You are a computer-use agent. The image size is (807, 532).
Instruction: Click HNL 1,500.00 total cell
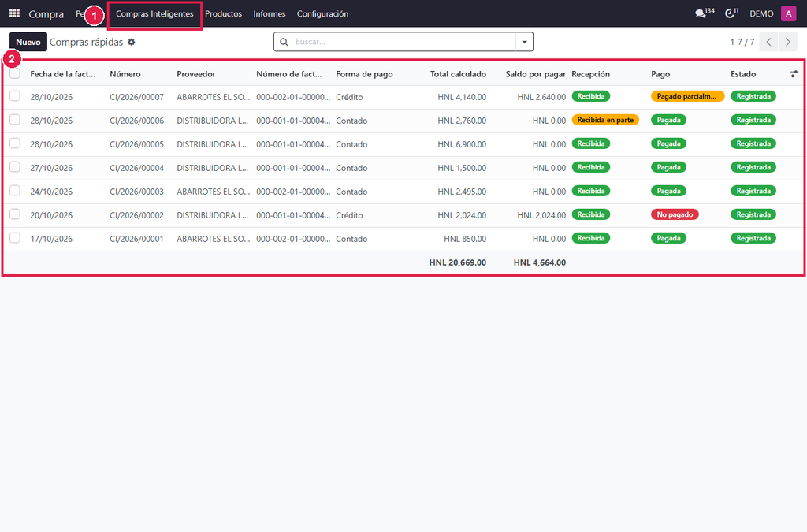(462, 168)
